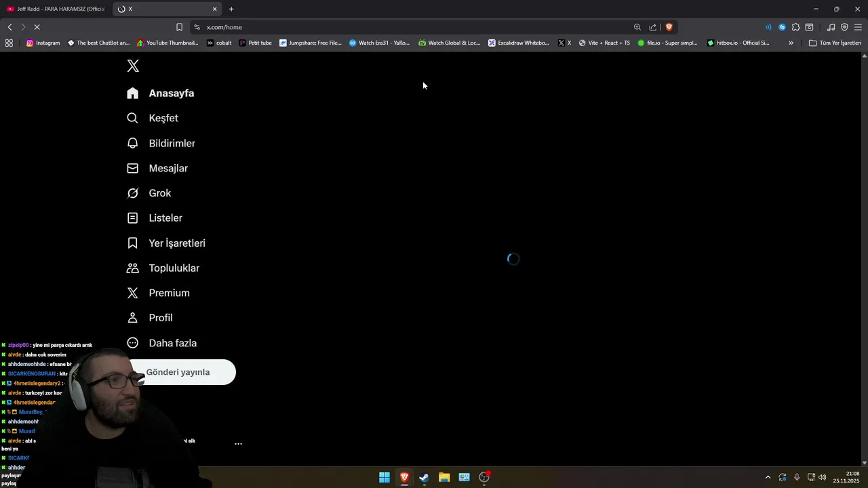868x488 pixels.
Task: Go to Bildirimler notifications
Action: click(161, 143)
